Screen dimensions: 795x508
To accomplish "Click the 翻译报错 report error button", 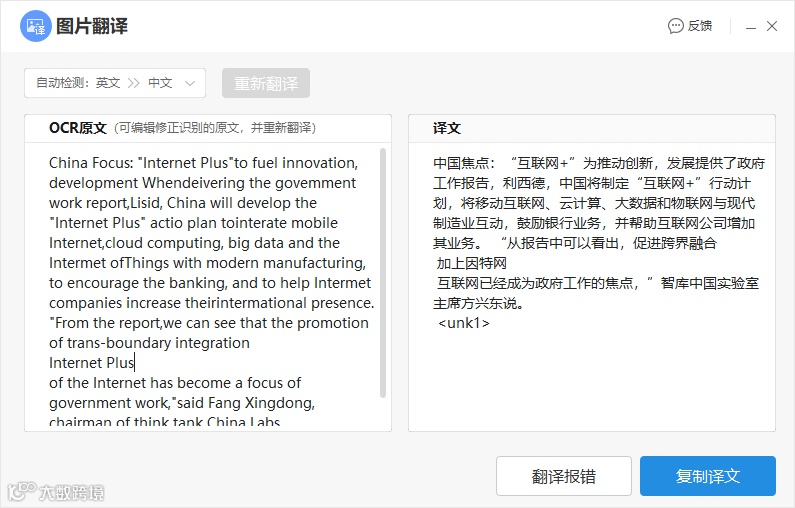I will (x=564, y=476).
